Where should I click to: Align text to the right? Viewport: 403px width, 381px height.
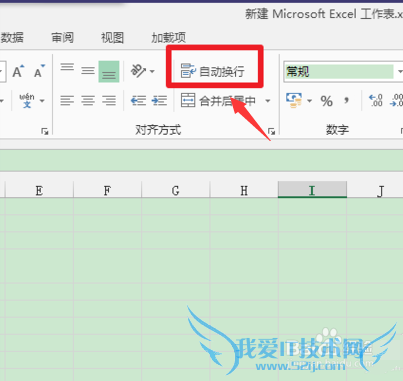(x=109, y=100)
